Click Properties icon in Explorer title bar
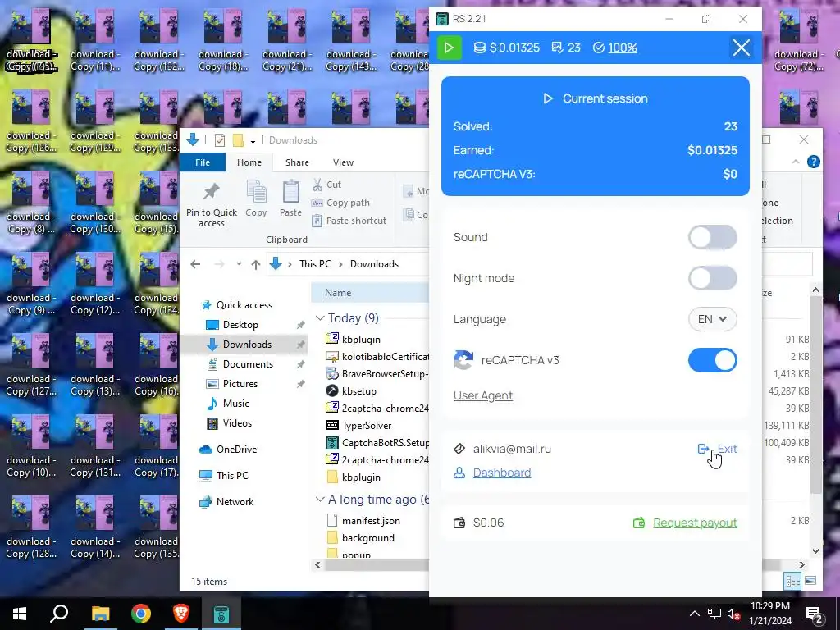Image resolution: width=840 pixels, height=630 pixels. pos(220,140)
